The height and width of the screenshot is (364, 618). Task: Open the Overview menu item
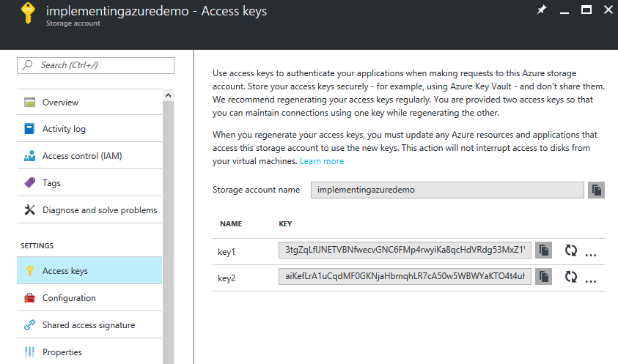[x=60, y=103]
